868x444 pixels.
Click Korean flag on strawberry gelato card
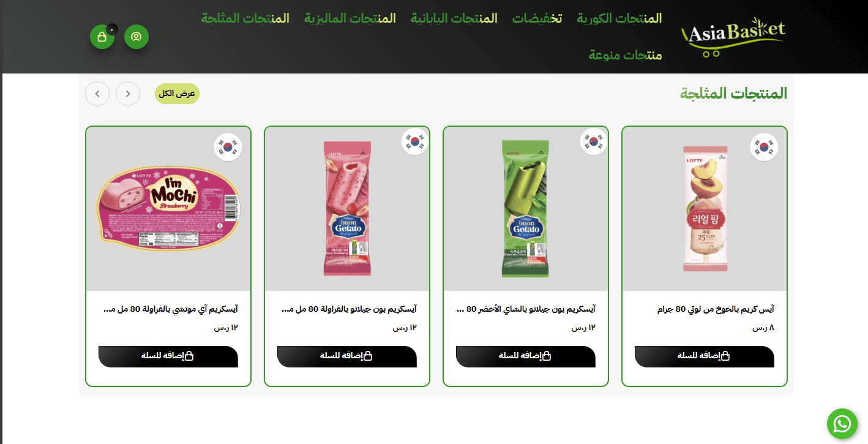pyautogui.click(x=415, y=142)
